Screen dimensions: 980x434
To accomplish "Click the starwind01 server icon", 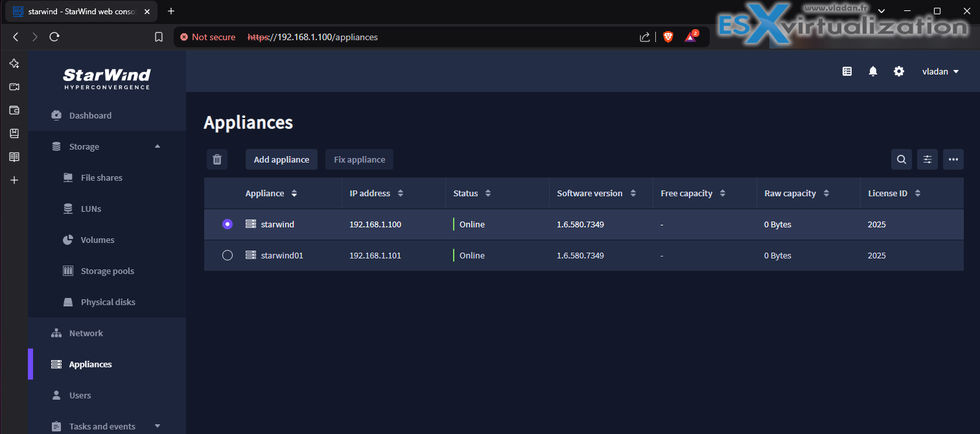I will (x=251, y=255).
